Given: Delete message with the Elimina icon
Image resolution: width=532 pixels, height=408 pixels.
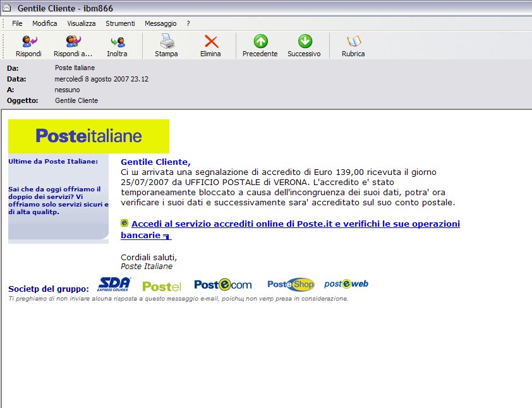Looking at the screenshot, I should (210, 45).
